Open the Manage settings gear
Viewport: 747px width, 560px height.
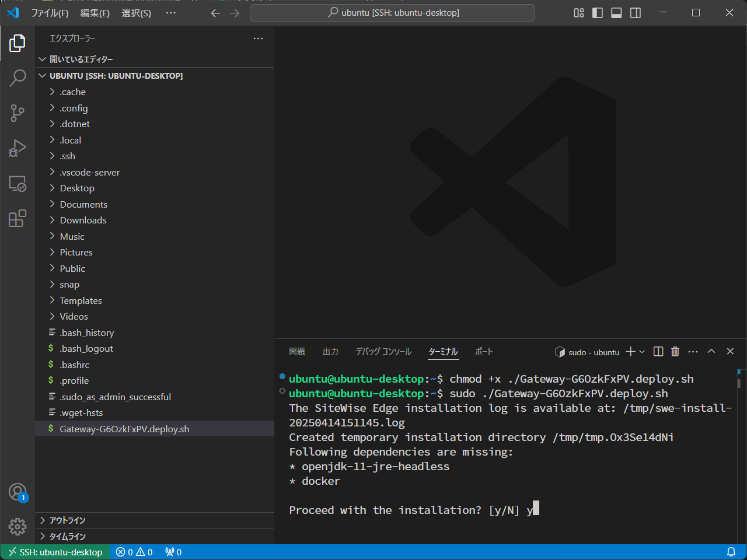point(18,527)
